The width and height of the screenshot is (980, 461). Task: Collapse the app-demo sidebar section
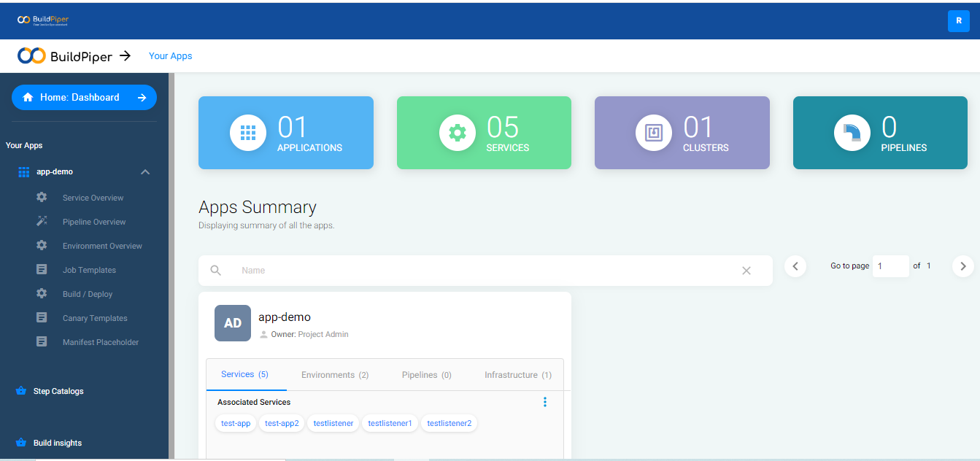[x=145, y=172]
